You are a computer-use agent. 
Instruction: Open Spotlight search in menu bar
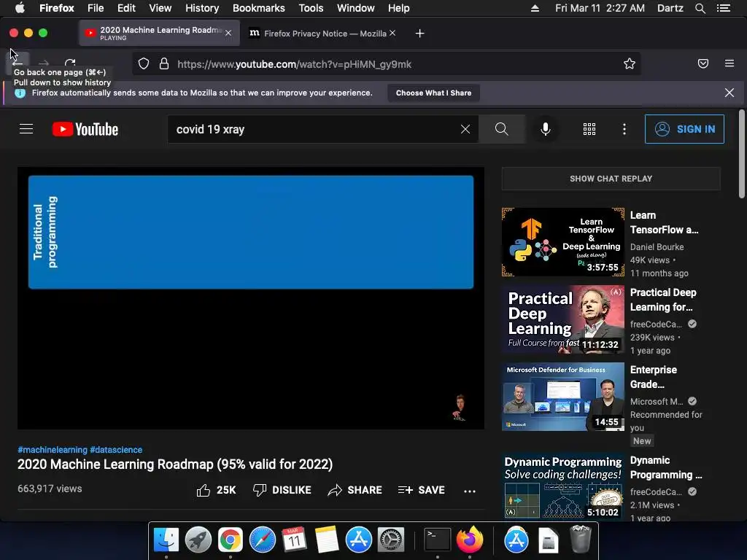pos(700,8)
